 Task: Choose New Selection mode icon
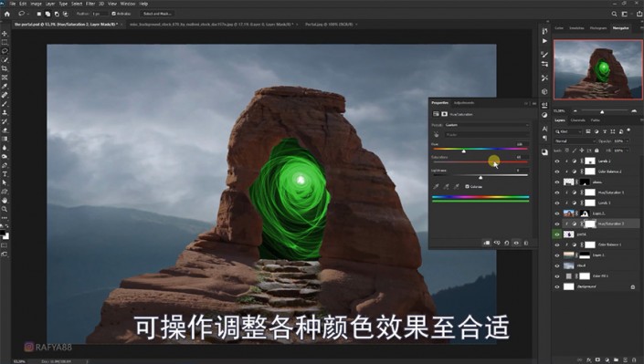coord(39,14)
